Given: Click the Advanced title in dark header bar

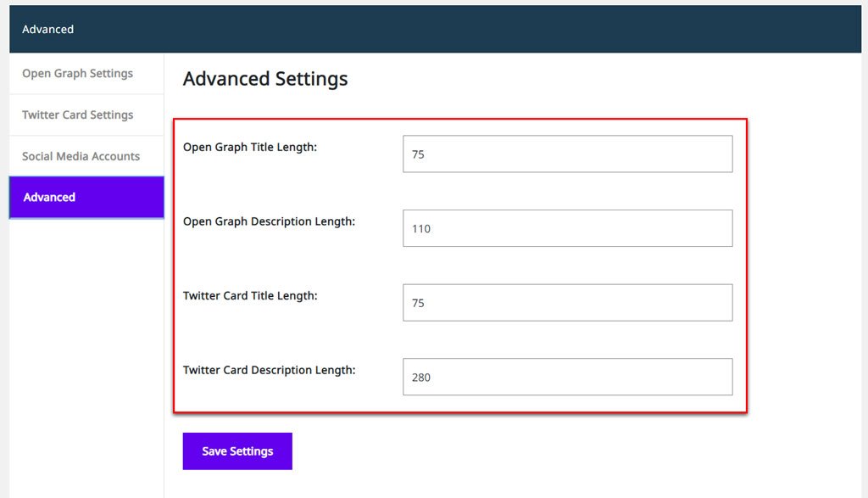Looking at the screenshot, I should pos(47,30).
